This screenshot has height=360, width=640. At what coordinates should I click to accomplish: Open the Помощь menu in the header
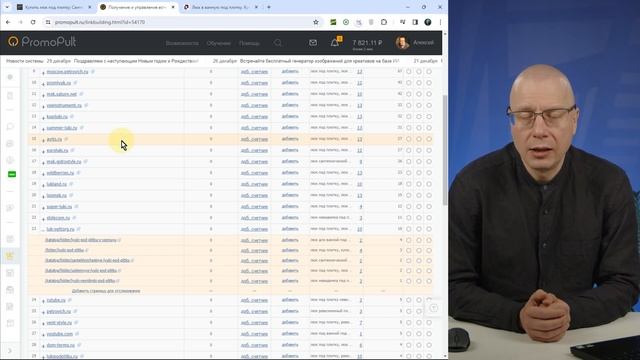(x=249, y=43)
